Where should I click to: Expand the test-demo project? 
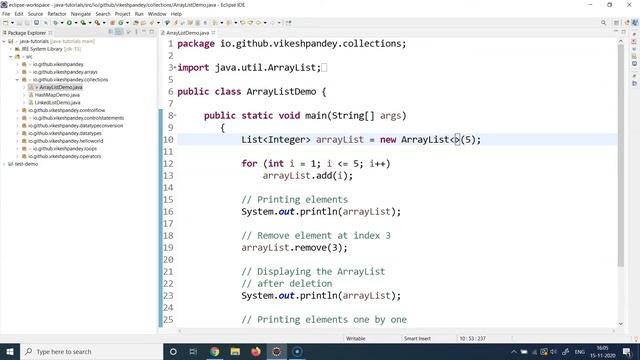pyautogui.click(x=4, y=164)
